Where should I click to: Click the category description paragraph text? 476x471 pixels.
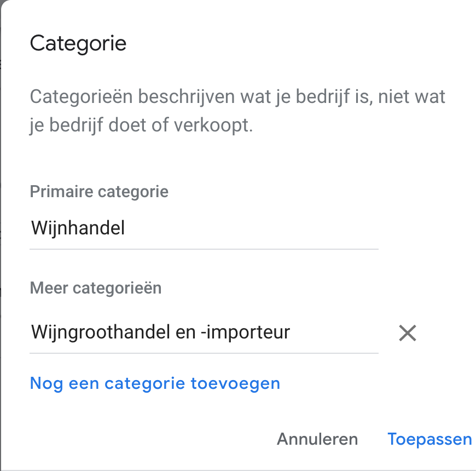237,112
